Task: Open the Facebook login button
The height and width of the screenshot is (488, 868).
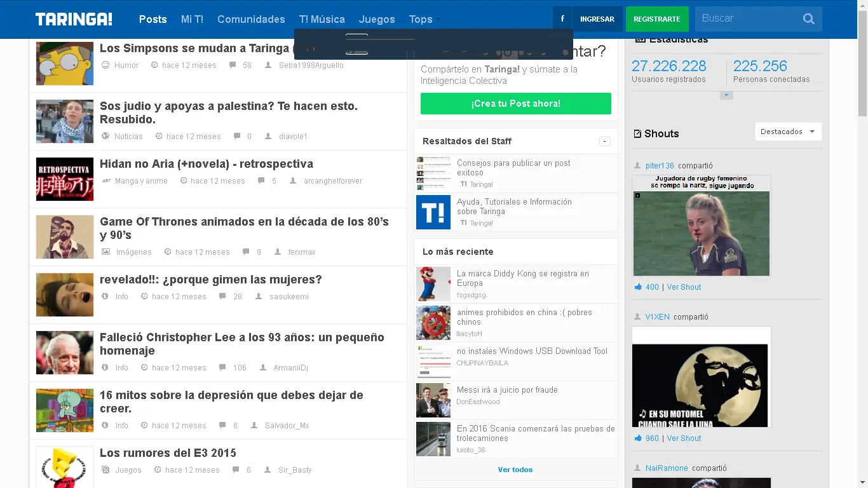Action: point(562,19)
